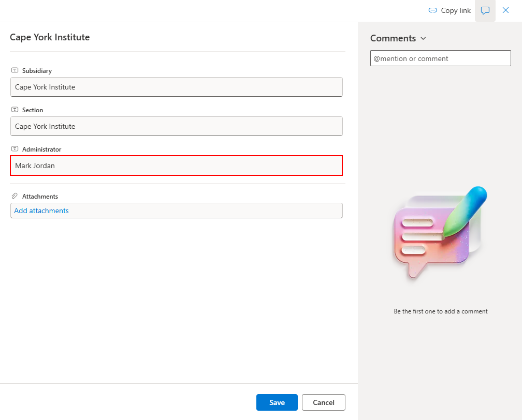Click the mention or comment box

[440, 58]
